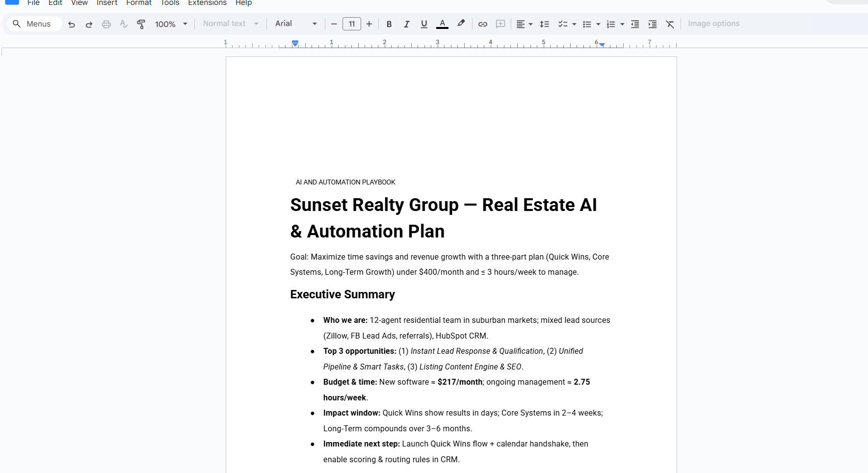Viewport: 868px width, 473px height.
Task: Print the document with printer icon
Action: click(x=106, y=24)
